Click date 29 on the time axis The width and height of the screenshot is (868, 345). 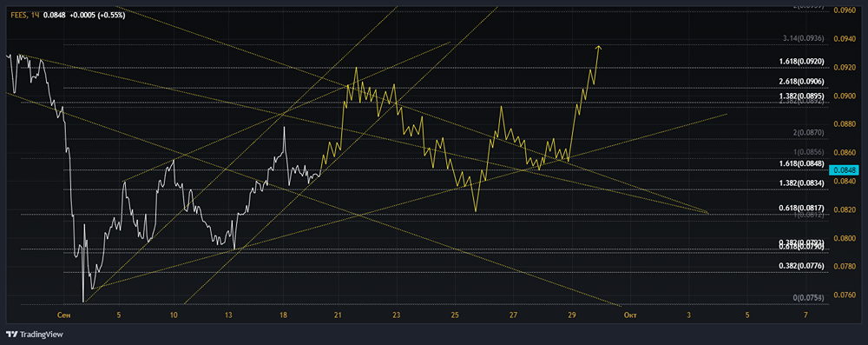pos(572,315)
